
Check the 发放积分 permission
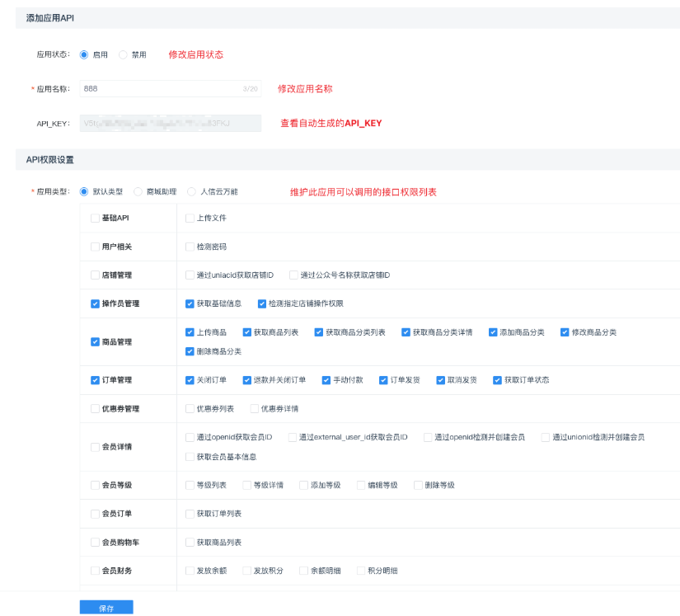(x=246, y=571)
